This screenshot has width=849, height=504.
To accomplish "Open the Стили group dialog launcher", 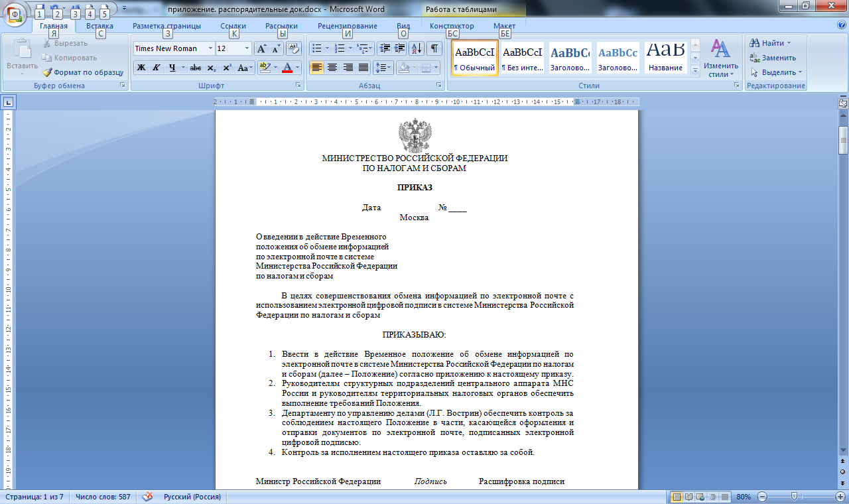I will click(x=737, y=86).
